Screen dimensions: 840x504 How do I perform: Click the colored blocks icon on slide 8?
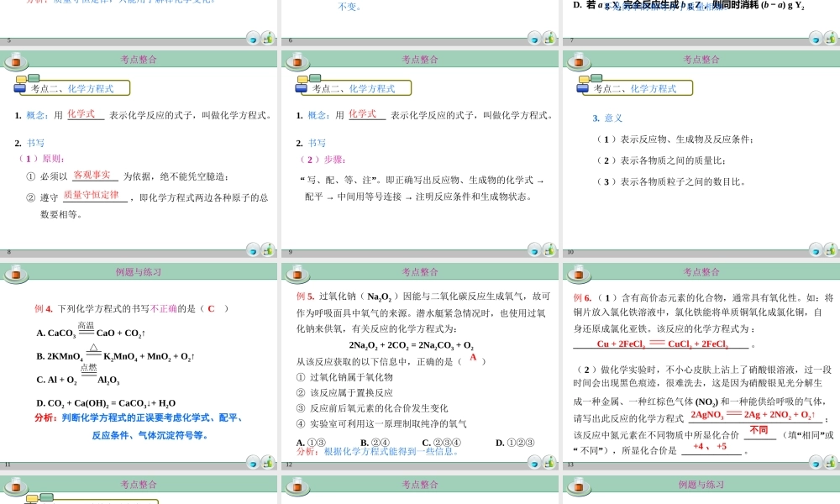coord(27,83)
